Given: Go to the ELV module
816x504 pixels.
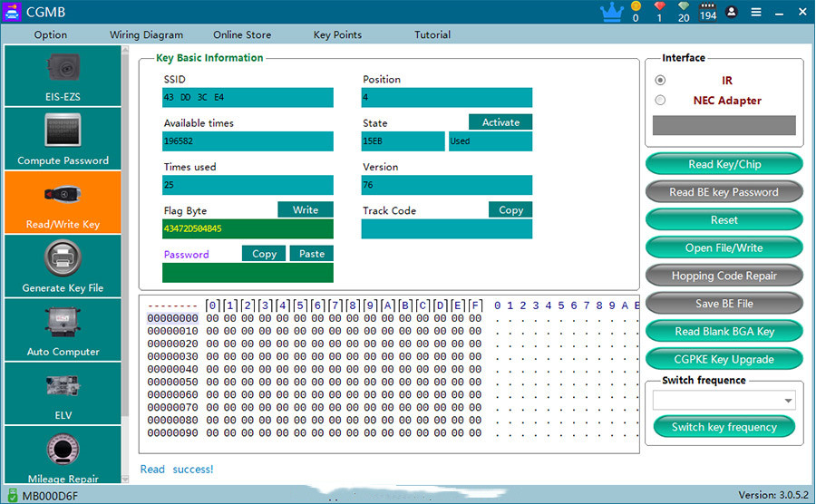Looking at the screenshot, I should (x=63, y=393).
